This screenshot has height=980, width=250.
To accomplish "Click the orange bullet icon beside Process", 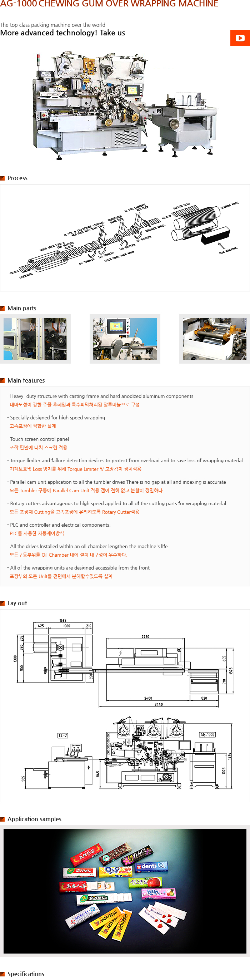I will pyautogui.click(x=2, y=178).
